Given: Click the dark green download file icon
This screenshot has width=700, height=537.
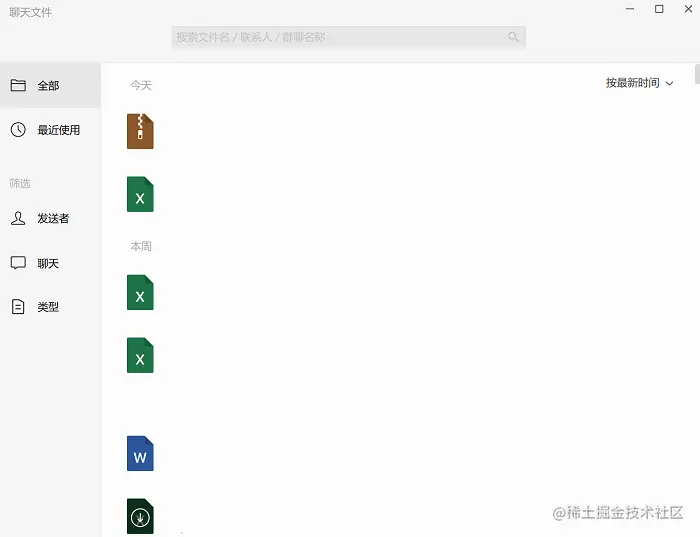Looking at the screenshot, I should tap(140, 516).
